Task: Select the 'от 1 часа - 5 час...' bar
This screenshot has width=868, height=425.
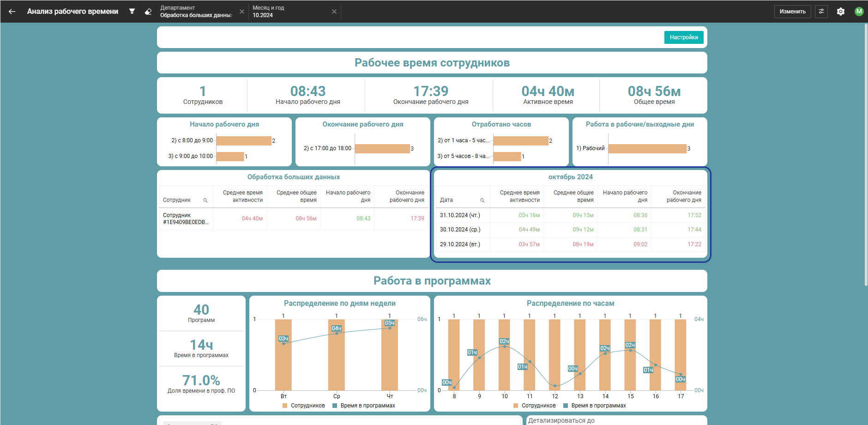Action: (x=521, y=140)
